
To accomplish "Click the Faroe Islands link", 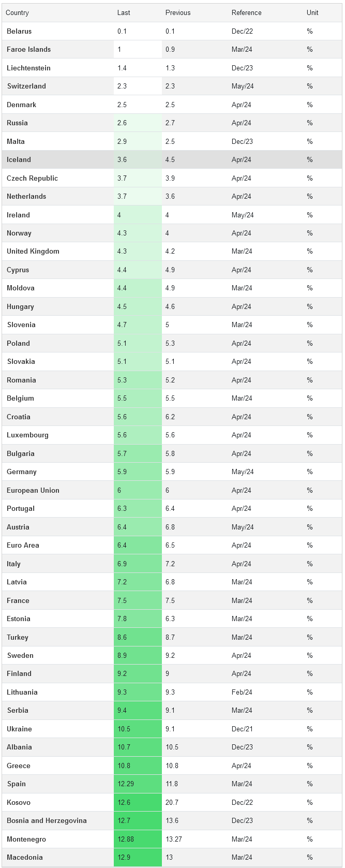I will pos(28,50).
